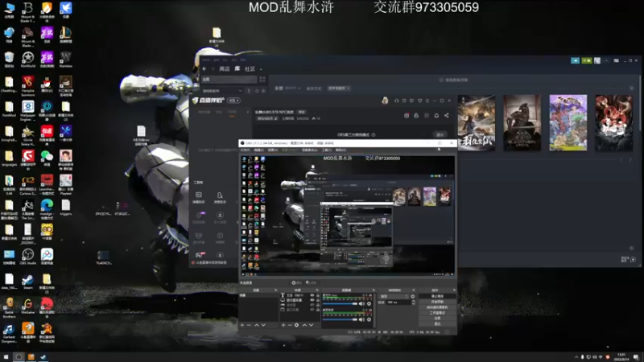The width and height of the screenshot is (644, 362).
Task: Open the League of Legends desktop icon
Action: click(x=66, y=35)
